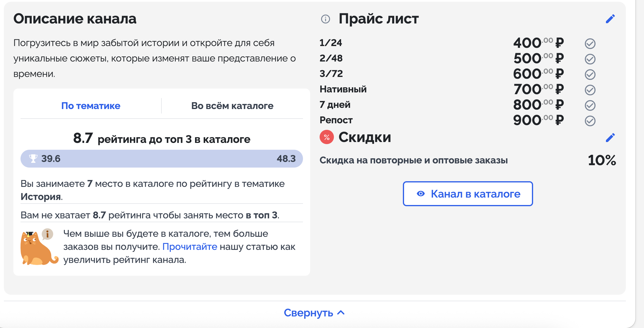Open the Прочитайте article link
This screenshot has height=328, width=644.
click(190, 247)
